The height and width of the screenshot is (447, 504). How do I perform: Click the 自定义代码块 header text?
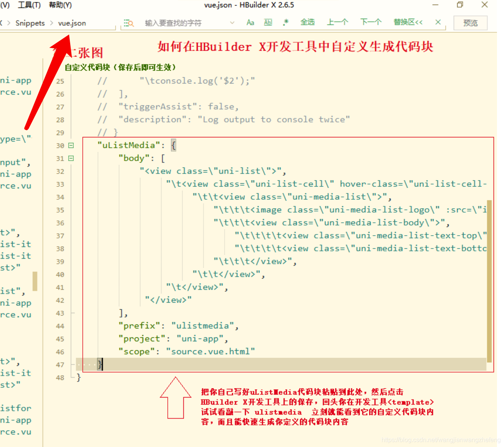point(121,67)
